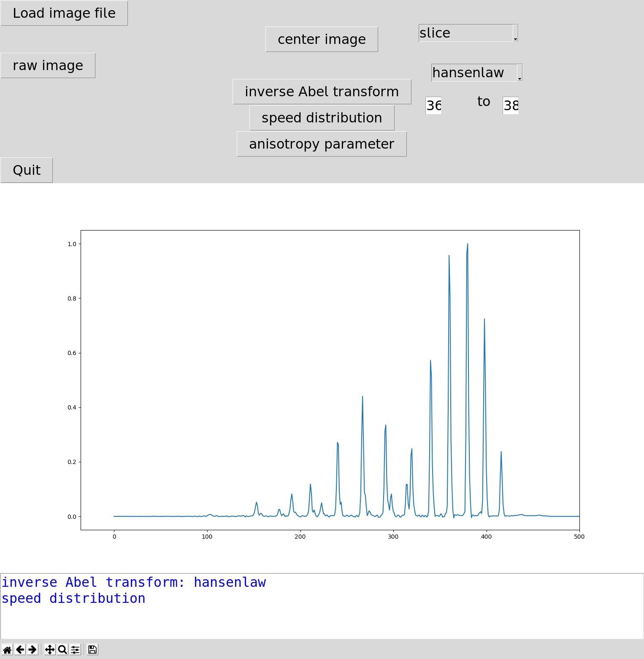Quit the application
This screenshot has width=644, height=659.
point(26,170)
